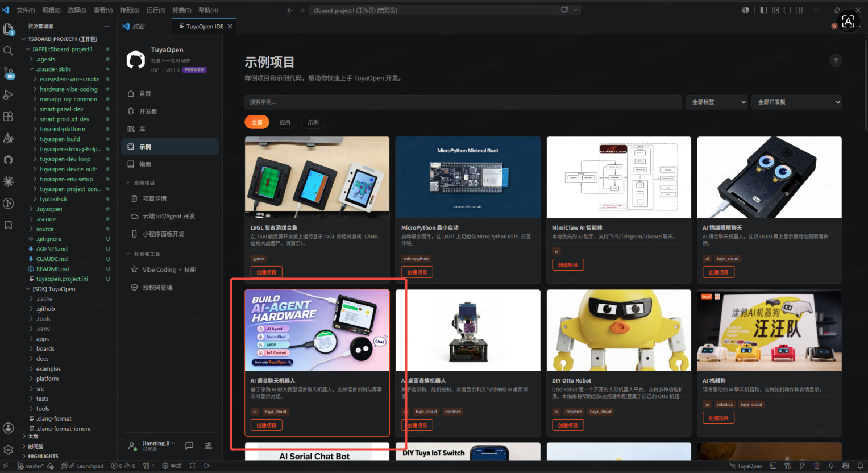Open customize layout icon in title bar
Screen dimensions: 868x473
775,10
